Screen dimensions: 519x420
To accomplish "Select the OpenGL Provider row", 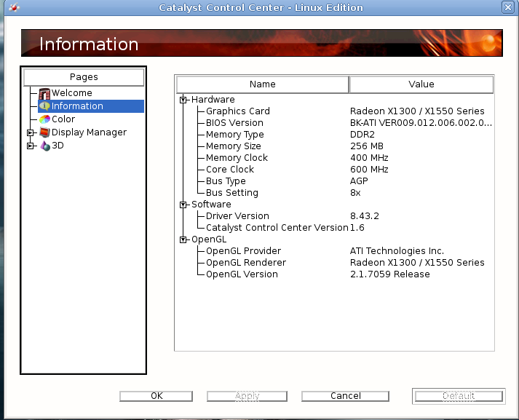I will (335, 251).
